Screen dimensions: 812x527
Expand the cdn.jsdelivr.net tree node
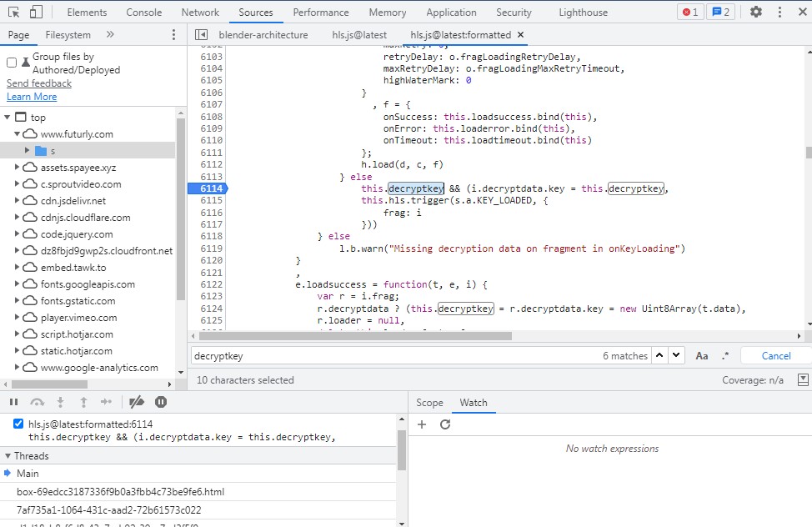[x=18, y=201]
